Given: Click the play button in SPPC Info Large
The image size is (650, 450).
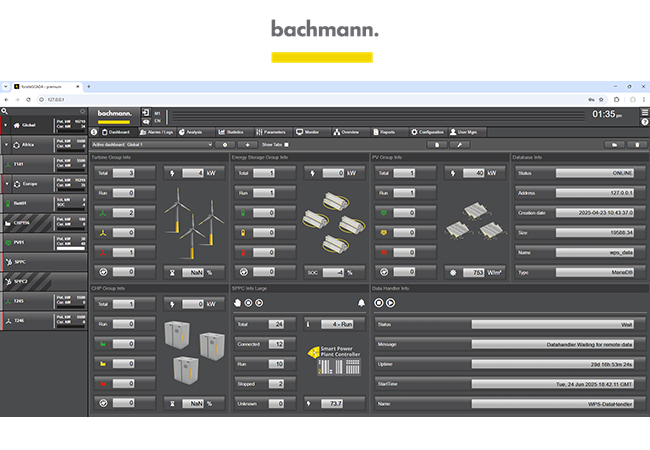Looking at the screenshot, I should point(259,303).
